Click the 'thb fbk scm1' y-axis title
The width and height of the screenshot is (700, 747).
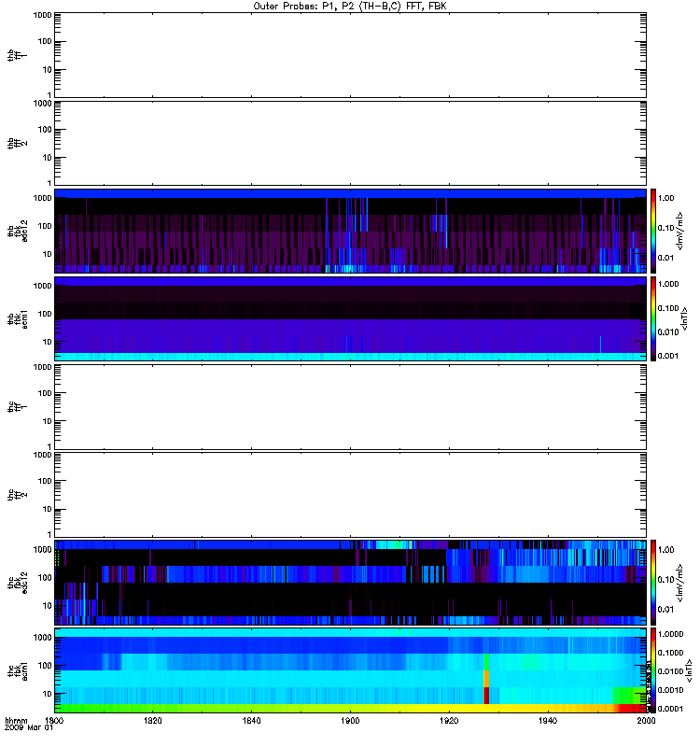[x=17, y=318]
